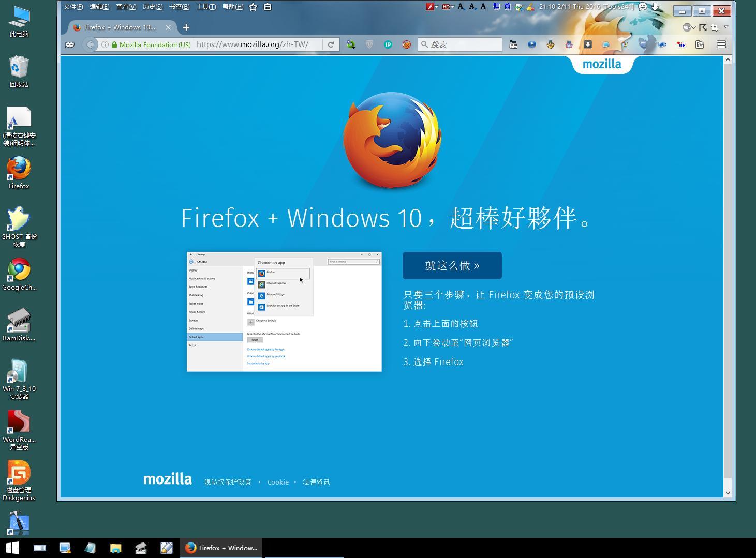Expand the small arrow beside crop icon
This screenshot has width=756, height=558.
click(x=726, y=27)
